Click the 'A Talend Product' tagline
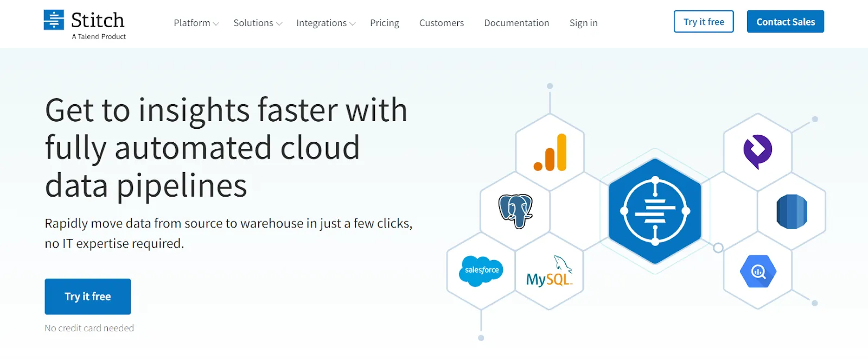This screenshot has height=359, width=868. coord(99,36)
